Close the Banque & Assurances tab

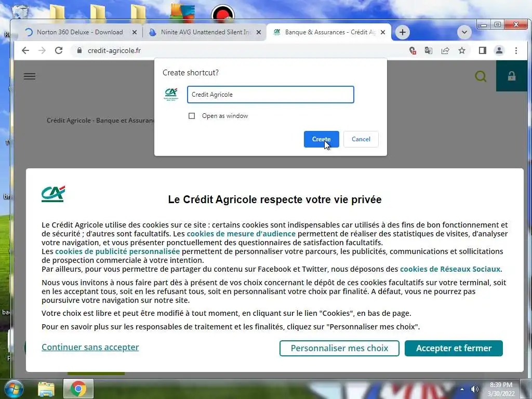[383, 32]
